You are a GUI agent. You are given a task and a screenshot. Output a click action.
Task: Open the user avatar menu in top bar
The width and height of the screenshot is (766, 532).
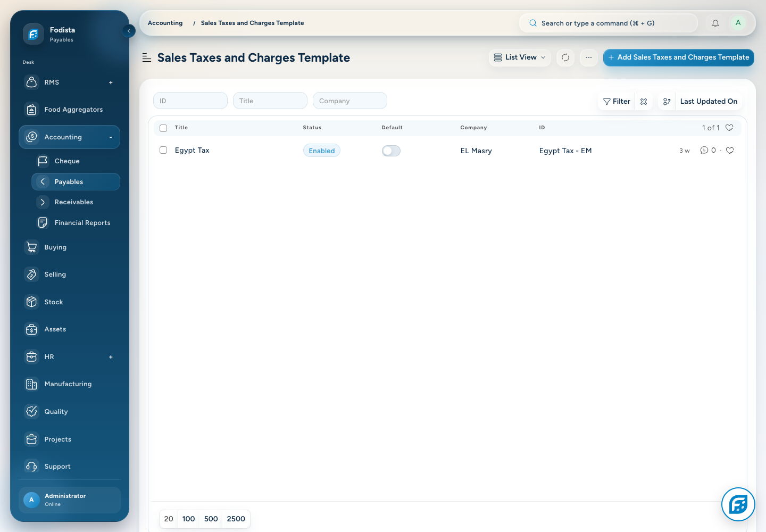pyautogui.click(x=738, y=23)
